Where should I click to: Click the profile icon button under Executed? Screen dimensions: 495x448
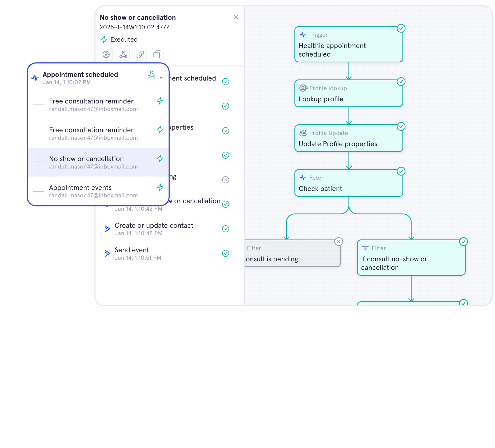pos(106,54)
